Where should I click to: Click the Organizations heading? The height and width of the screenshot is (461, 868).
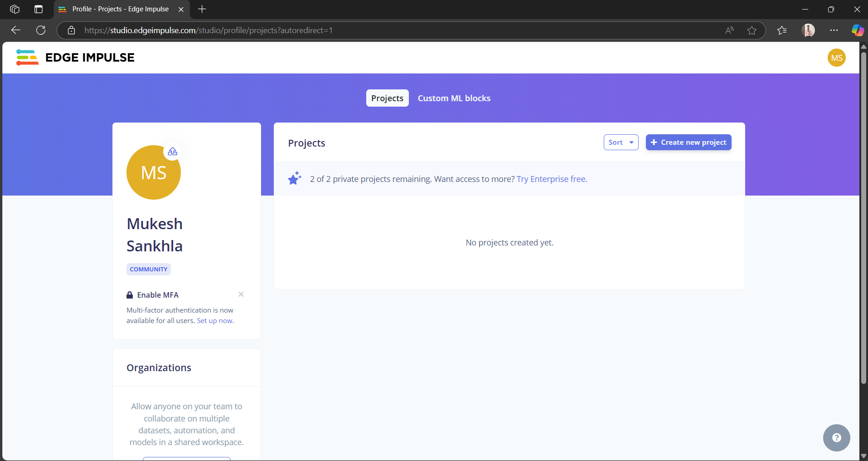[x=159, y=368]
